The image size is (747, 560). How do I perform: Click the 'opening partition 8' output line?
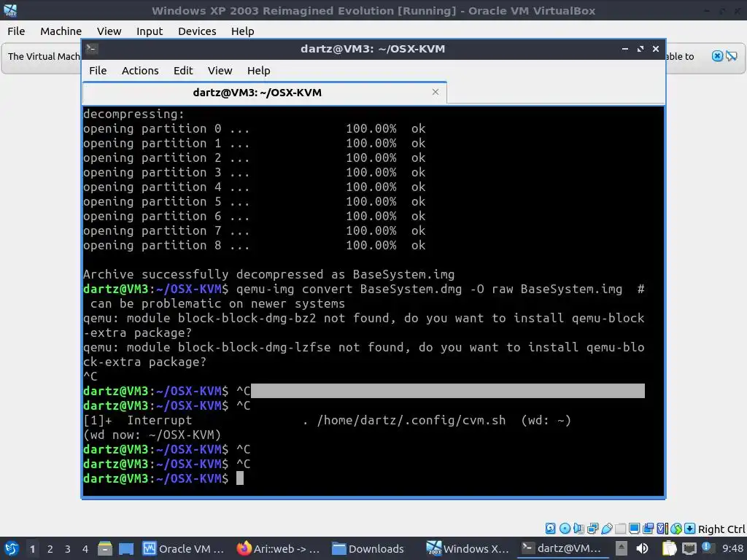click(x=255, y=245)
